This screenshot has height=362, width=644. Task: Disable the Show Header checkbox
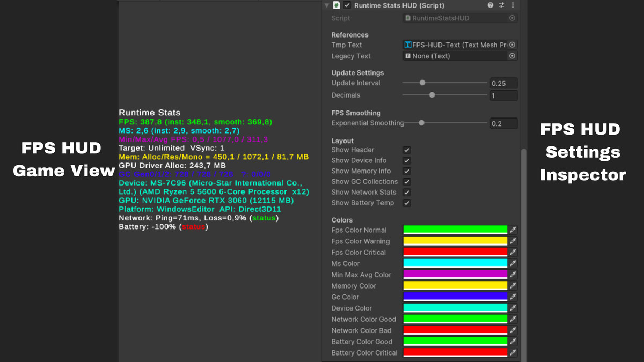406,150
